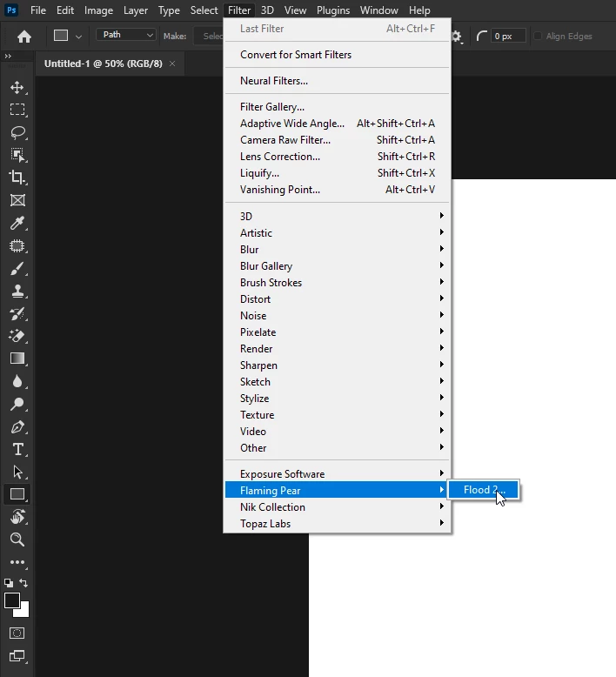Set the foreground color swatch

coord(11,600)
